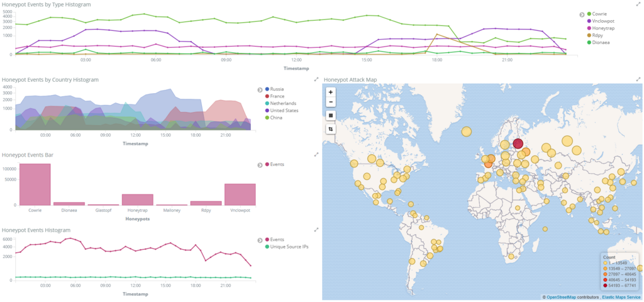The height and width of the screenshot is (302, 644).
Task: Zoom out on the Honeypot Attack Map
Action: click(x=331, y=103)
